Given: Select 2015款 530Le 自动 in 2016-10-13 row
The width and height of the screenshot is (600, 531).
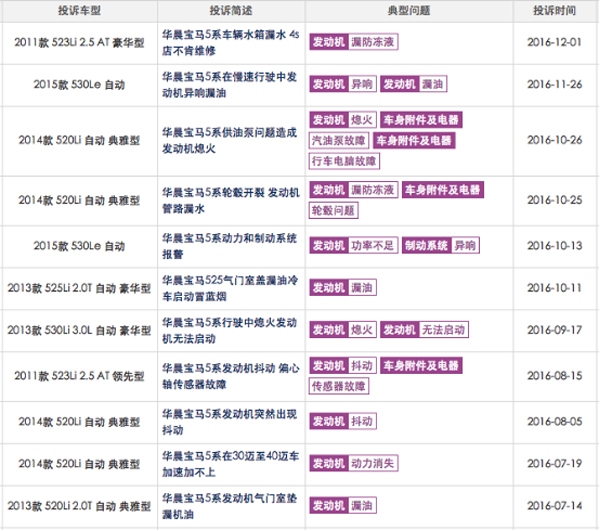Looking at the screenshot, I should (79, 246).
